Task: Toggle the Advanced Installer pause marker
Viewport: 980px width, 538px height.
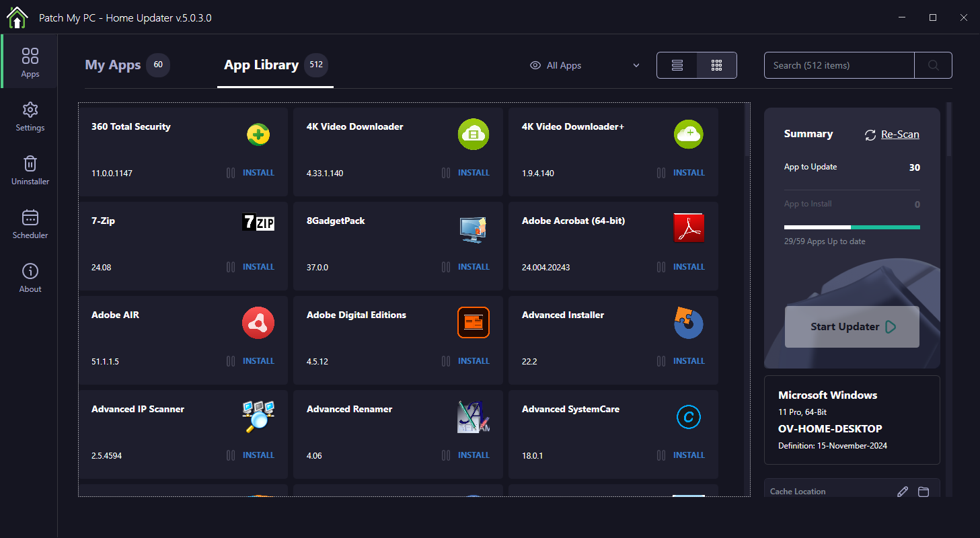Action: point(661,361)
